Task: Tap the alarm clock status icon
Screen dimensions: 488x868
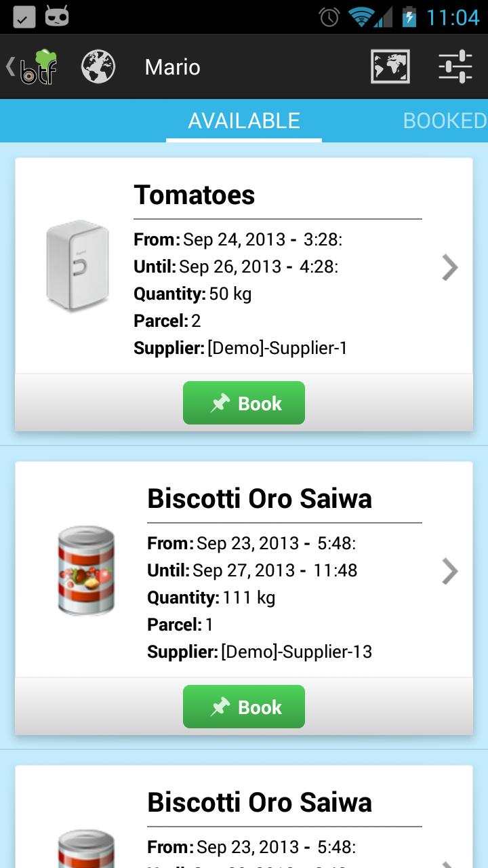Action: pyautogui.click(x=329, y=17)
